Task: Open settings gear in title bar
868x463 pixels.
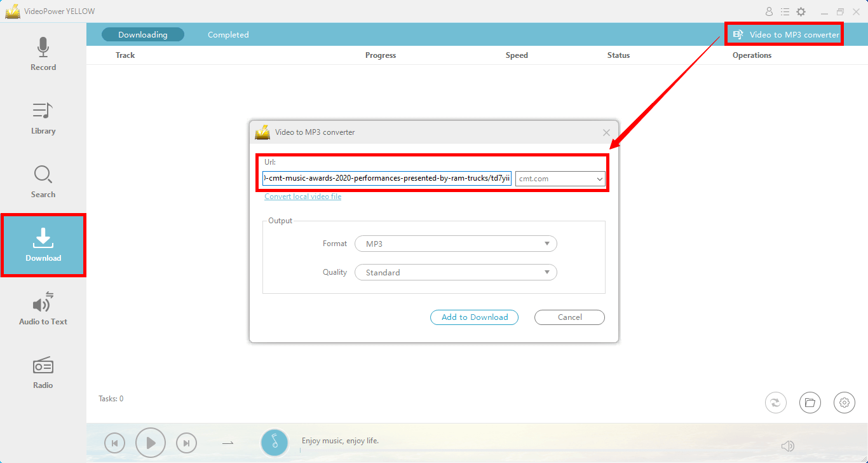Action: [801, 11]
